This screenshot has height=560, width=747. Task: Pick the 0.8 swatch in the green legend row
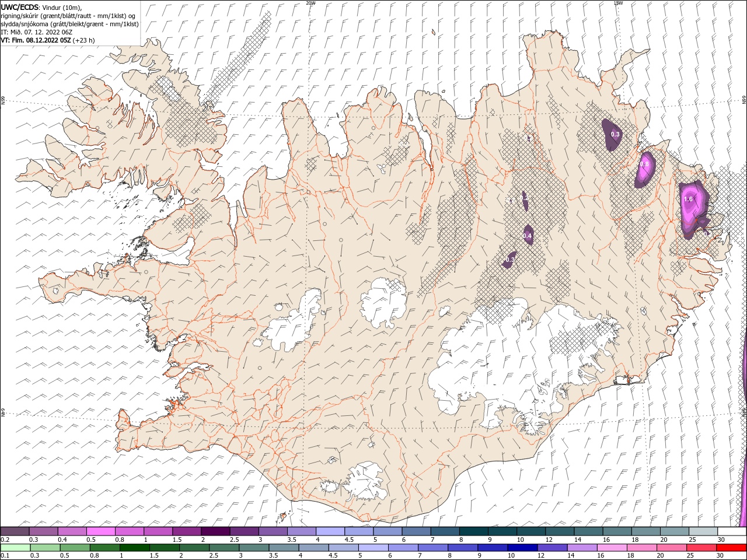(104, 548)
